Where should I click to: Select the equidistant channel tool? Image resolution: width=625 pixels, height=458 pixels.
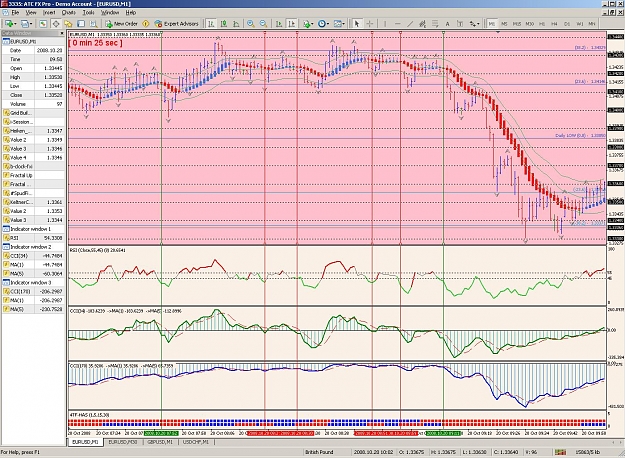pyautogui.click(x=423, y=24)
